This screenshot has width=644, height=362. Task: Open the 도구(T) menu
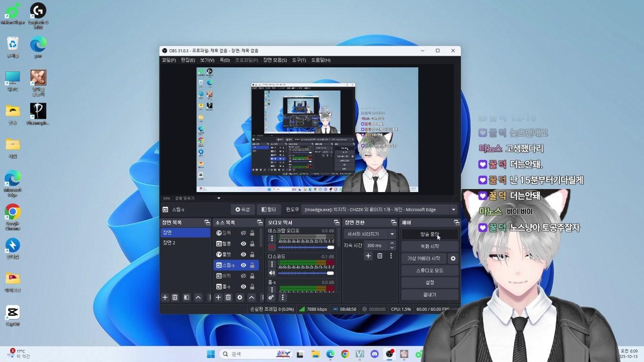[x=298, y=60]
